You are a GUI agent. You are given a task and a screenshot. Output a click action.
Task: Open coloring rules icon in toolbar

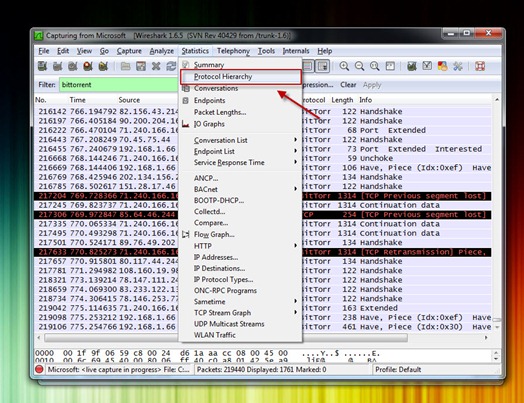pyautogui.click(x=442, y=66)
